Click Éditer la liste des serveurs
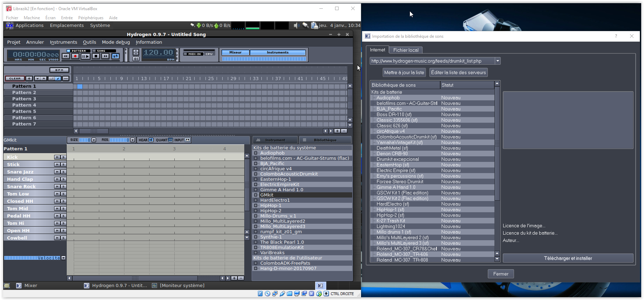This screenshot has width=644, height=300. (458, 72)
